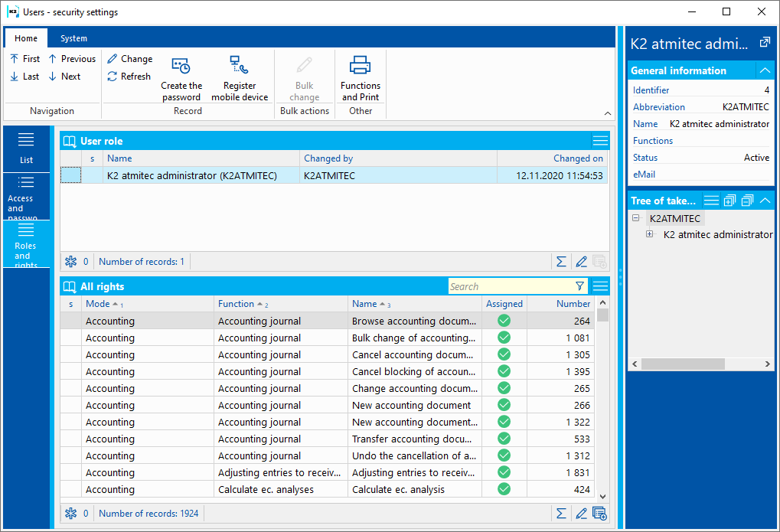780x532 pixels.
Task: Go to the First record
Action: (24, 59)
